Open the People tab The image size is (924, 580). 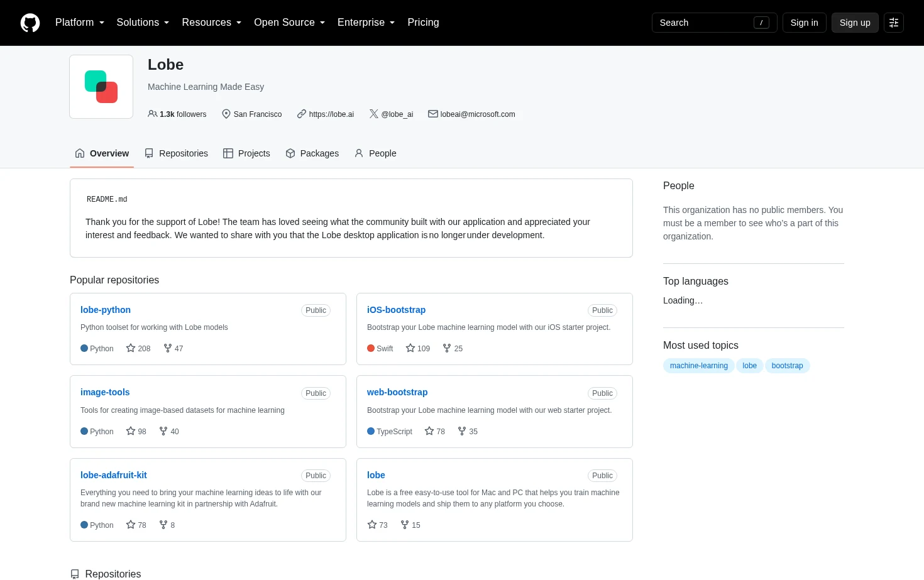[375, 153]
